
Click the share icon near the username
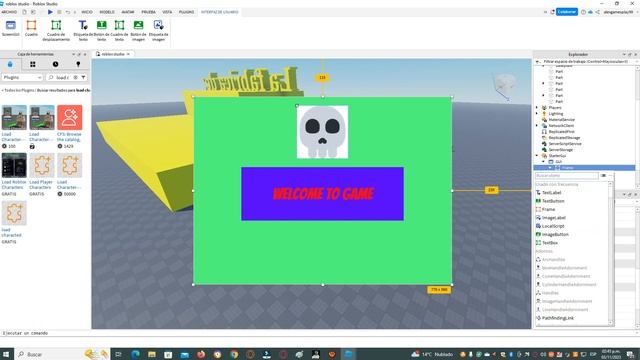(598, 12)
